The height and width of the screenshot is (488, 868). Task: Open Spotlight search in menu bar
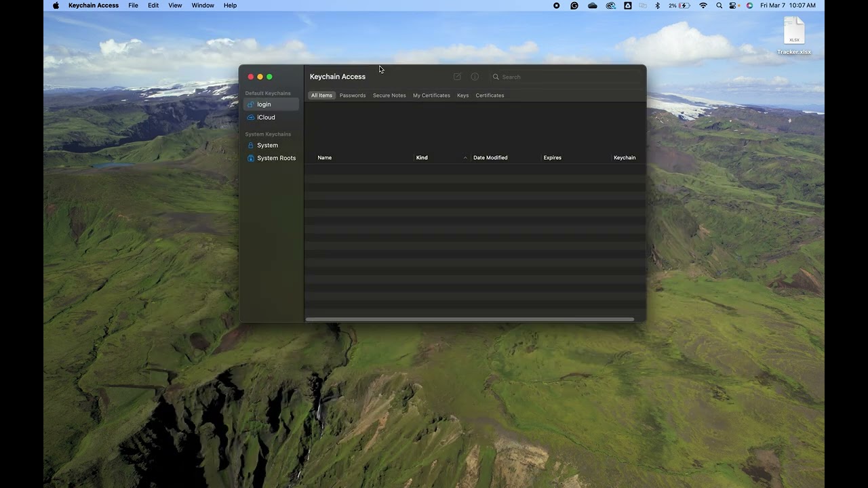pos(719,5)
